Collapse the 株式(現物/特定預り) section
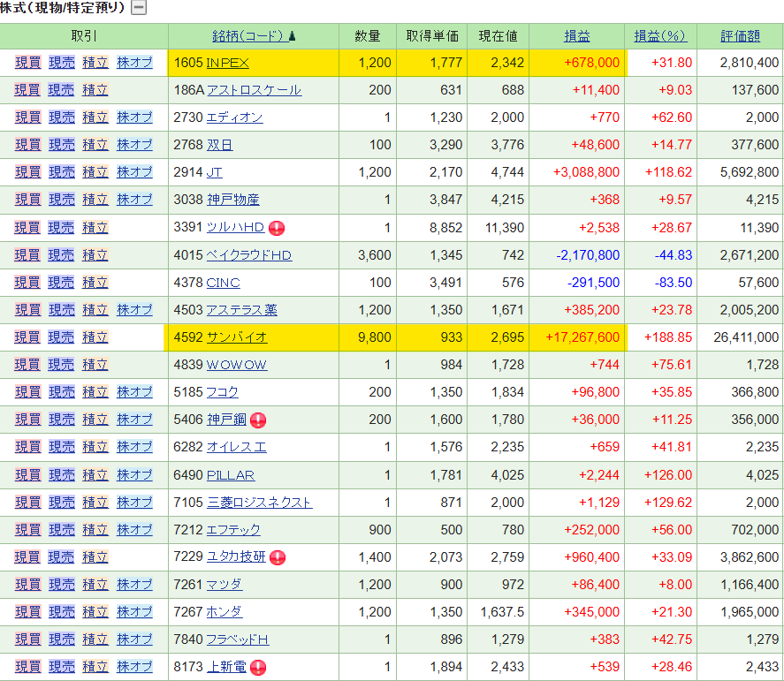 tap(139, 7)
